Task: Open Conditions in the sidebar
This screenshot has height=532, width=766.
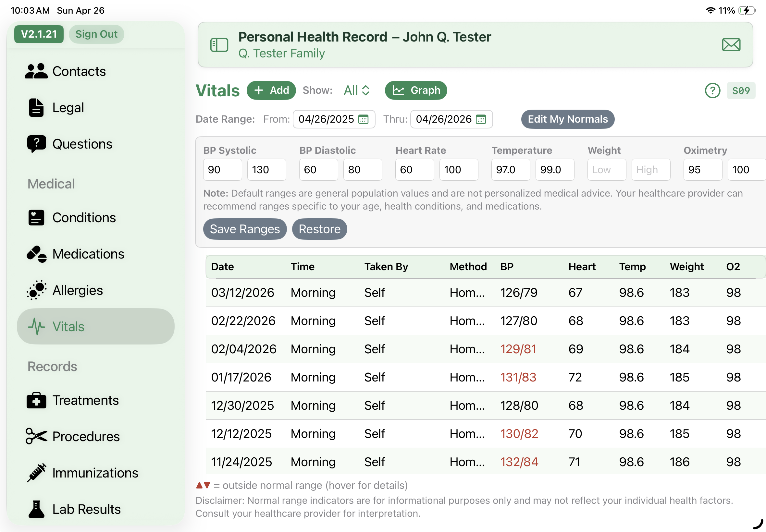Action: tap(96, 218)
